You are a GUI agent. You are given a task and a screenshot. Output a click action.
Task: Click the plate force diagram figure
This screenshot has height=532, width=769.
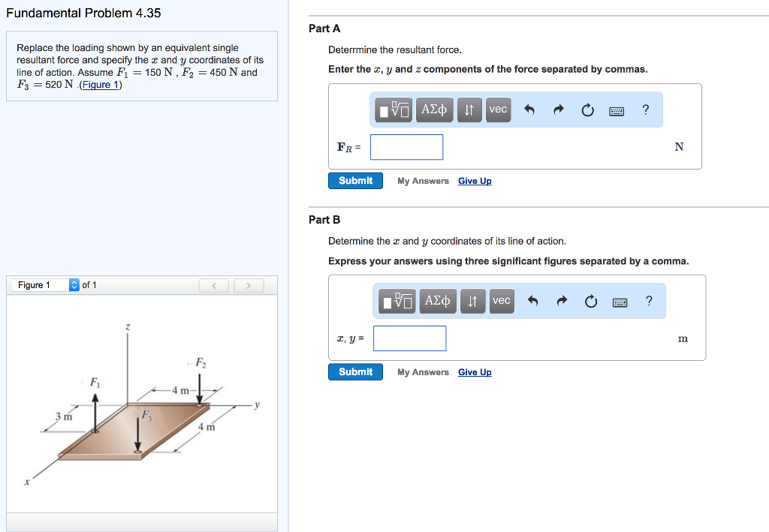(142, 404)
